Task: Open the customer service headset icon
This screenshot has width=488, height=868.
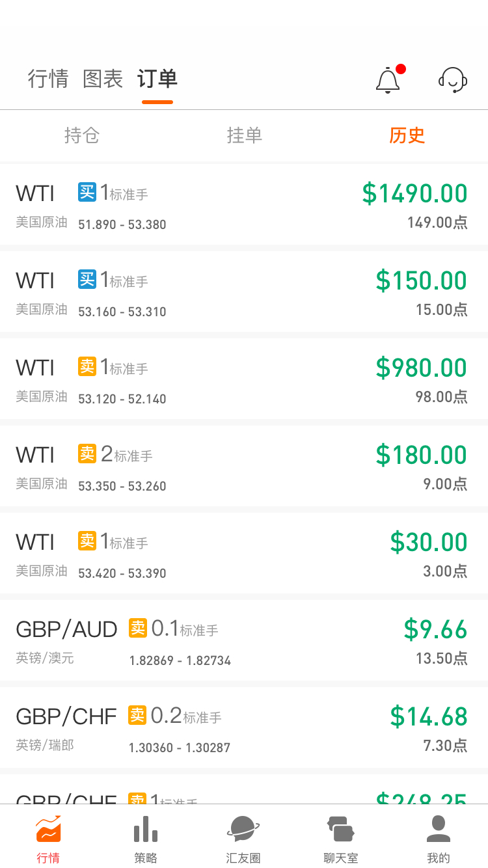Action: click(x=453, y=80)
